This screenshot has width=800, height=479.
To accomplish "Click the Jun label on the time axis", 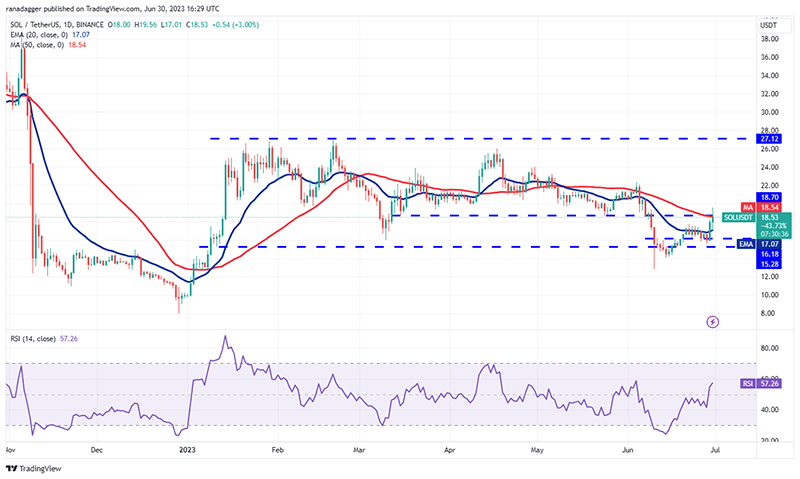I will tap(628, 450).
